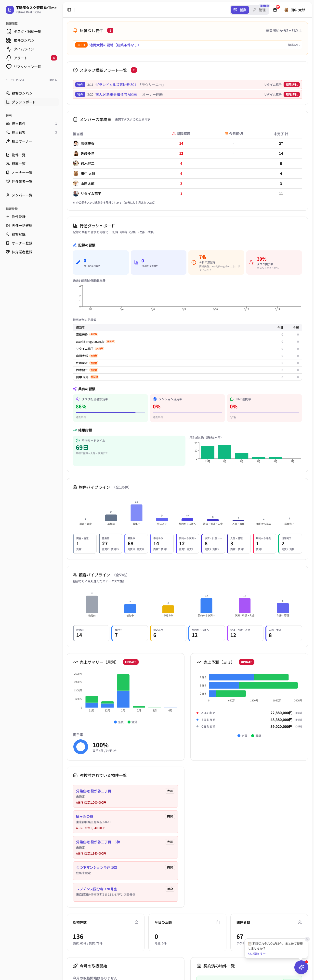Open the 田中 太郎 user menu

coord(294,10)
